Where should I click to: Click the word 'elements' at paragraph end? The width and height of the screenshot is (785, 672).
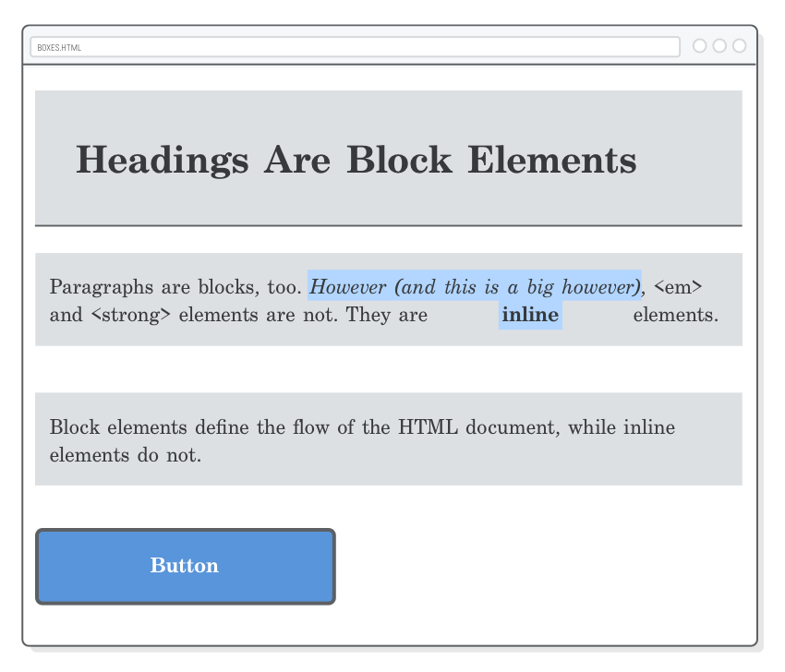(675, 315)
